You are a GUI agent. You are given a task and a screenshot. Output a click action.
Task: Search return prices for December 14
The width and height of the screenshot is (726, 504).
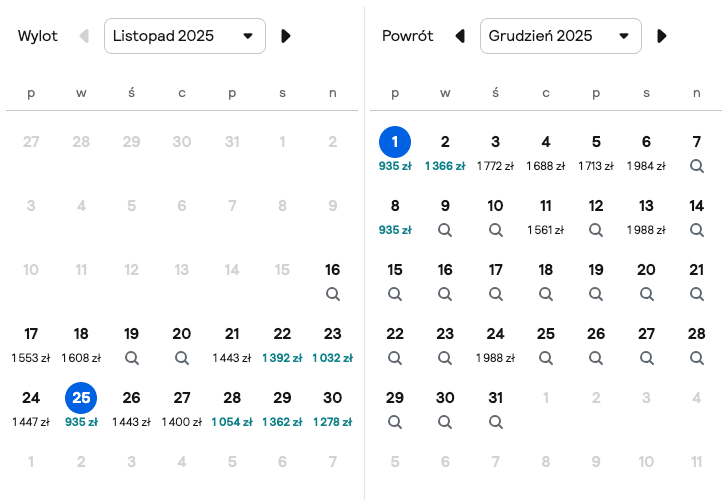click(696, 230)
